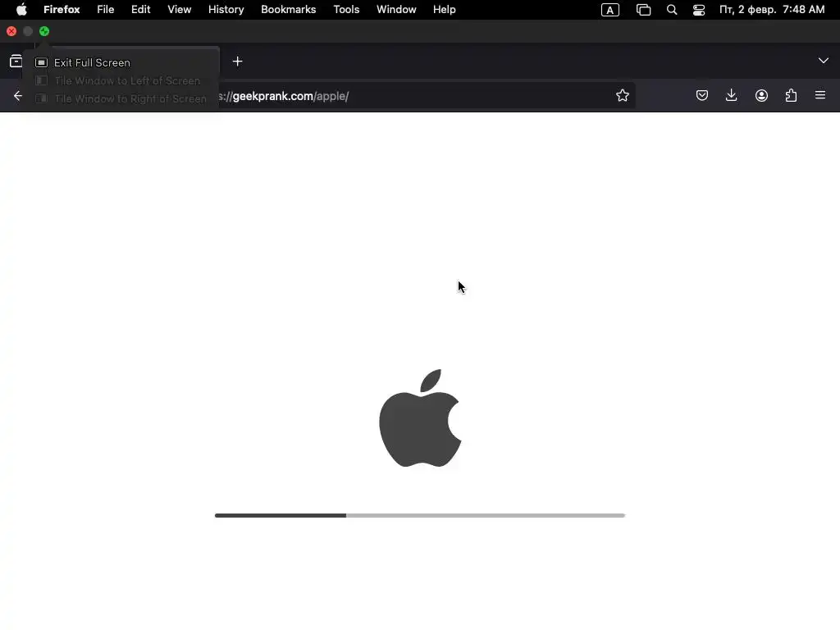Open Firefox View icon in tab bar
This screenshot has width=840, height=630.
pos(16,61)
